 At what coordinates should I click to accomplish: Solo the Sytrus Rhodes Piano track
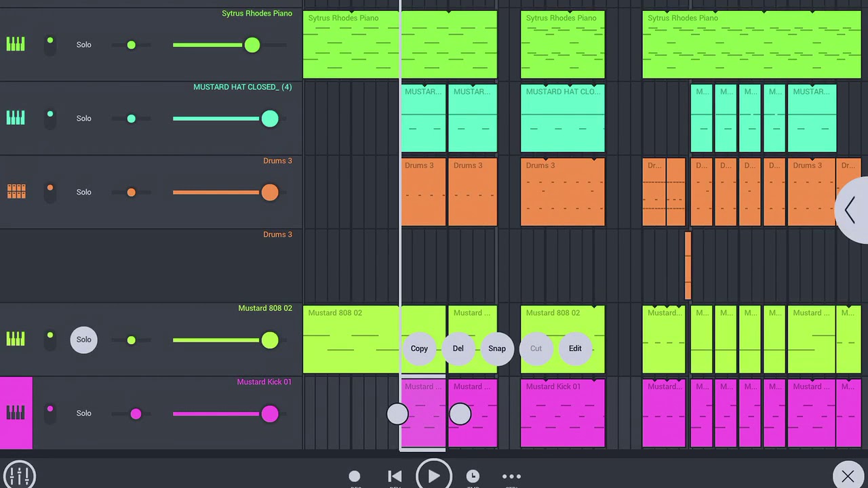(x=83, y=45)
